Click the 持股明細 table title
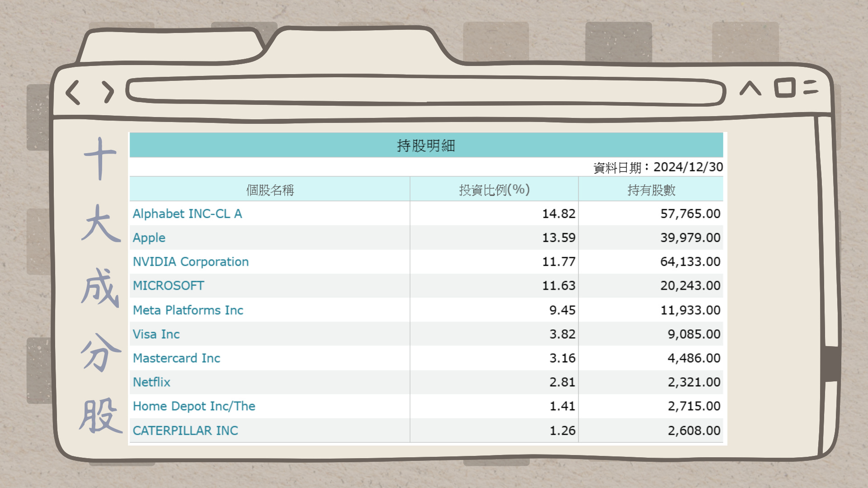Viewport: 868px width, 488px height. [426, 145]
